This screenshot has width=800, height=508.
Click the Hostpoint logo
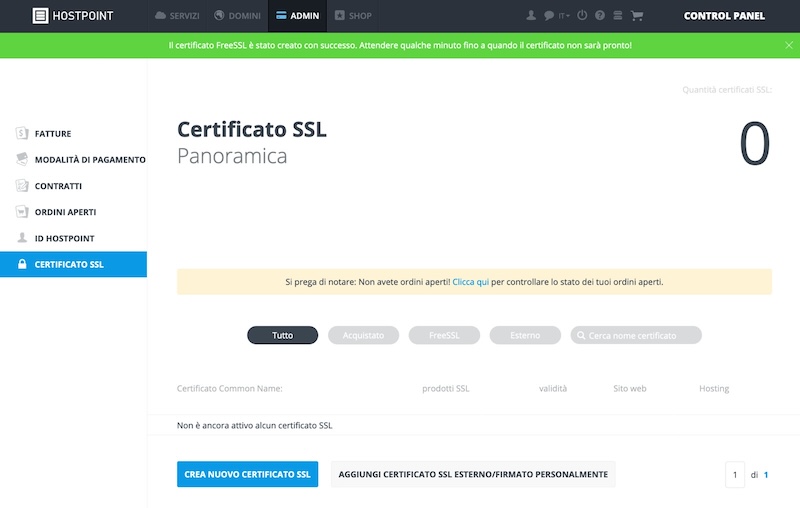tap(72, 16)
